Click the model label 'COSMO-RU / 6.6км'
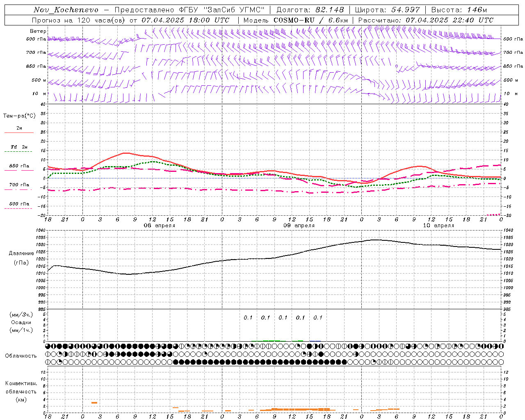525x420 pixels. tap(311, 20)
